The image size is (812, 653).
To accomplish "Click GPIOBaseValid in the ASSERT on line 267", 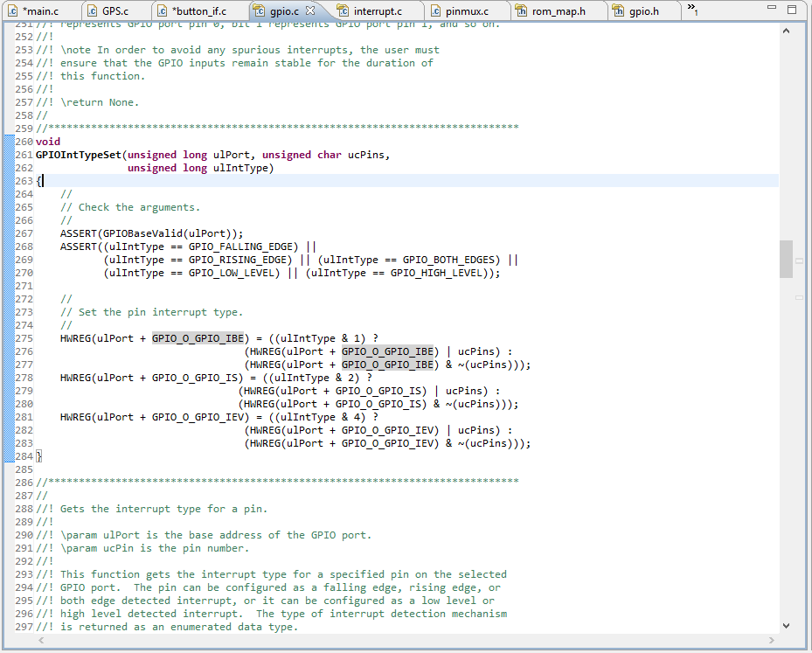I will [142, 233].
